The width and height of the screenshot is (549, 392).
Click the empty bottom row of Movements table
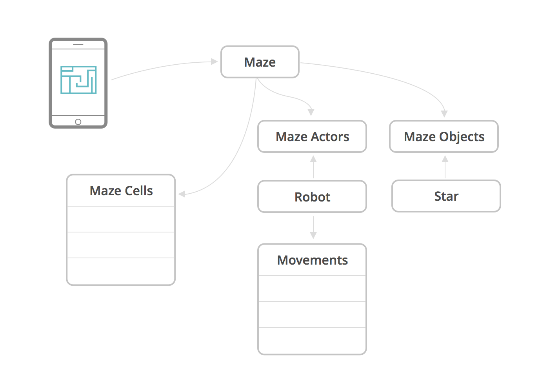pyautogui.click(x=312, y=340)
